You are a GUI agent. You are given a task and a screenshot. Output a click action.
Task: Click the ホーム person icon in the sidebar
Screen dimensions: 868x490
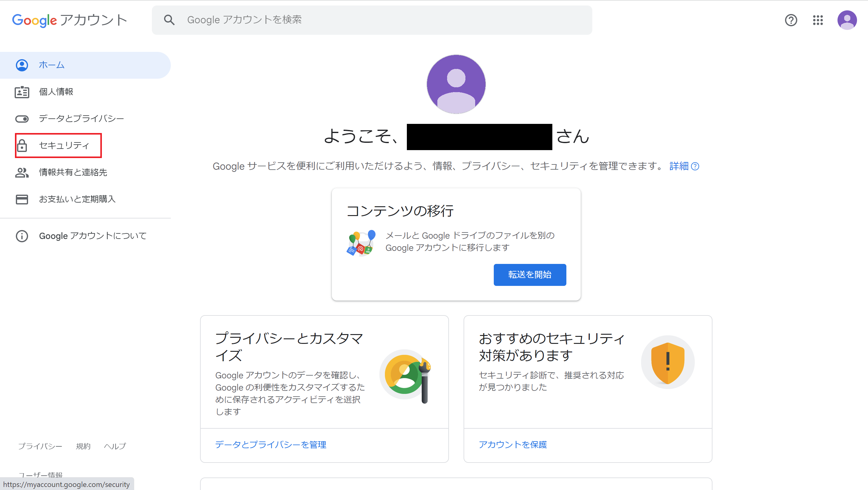click(22, 65)
